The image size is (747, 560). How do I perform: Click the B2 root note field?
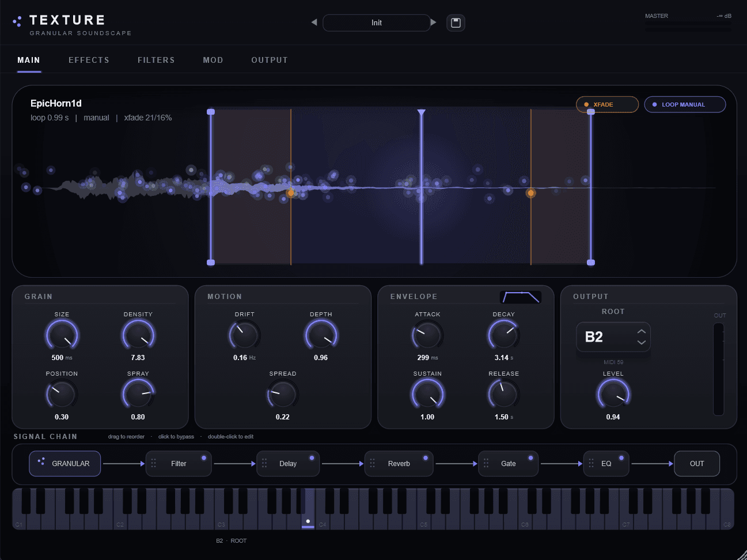pos(613,337)
